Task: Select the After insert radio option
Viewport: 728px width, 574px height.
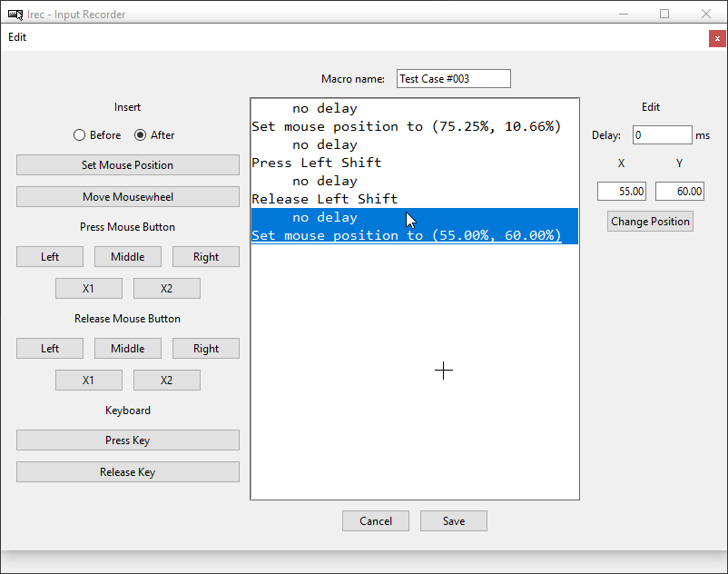Action: click(141, 135)
